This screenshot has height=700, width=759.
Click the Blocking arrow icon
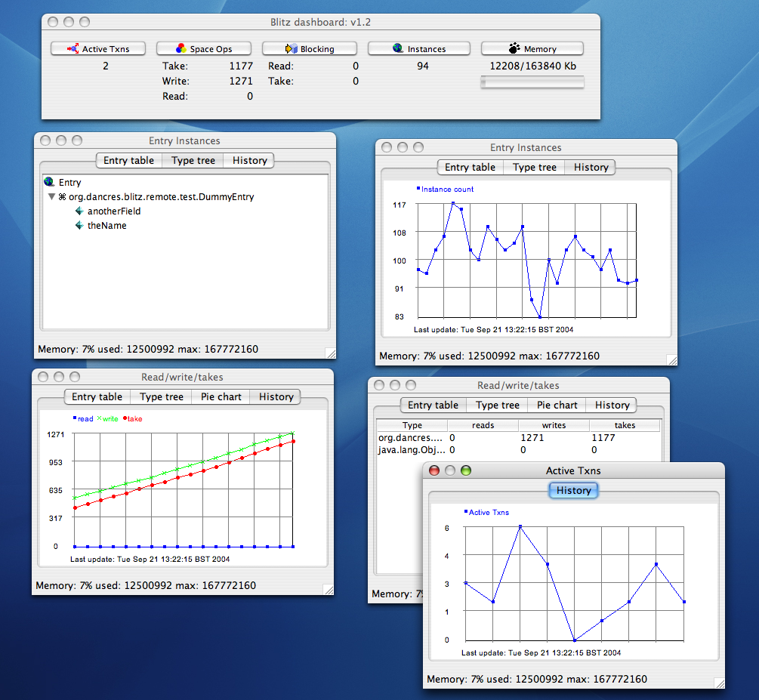click(x=291, y=49)
